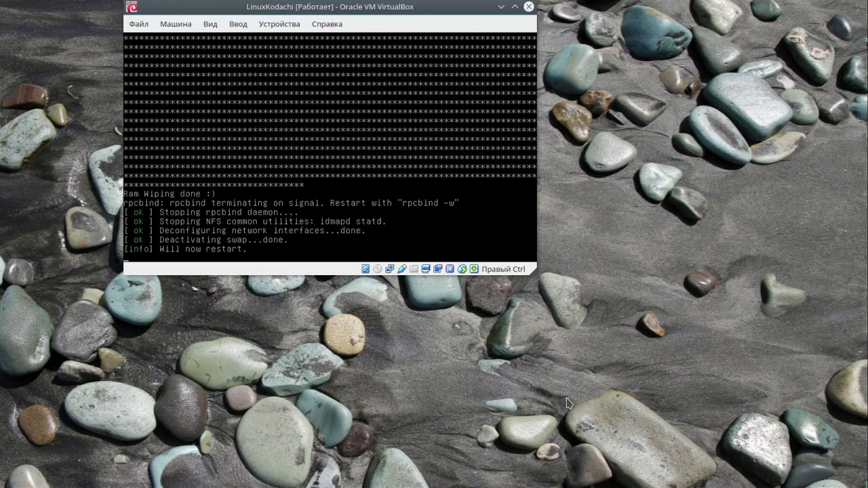This screenshot has height=488, width=868.
Task: Open the Файл menu
Action: pyautogui.click(x=138, y=24)
